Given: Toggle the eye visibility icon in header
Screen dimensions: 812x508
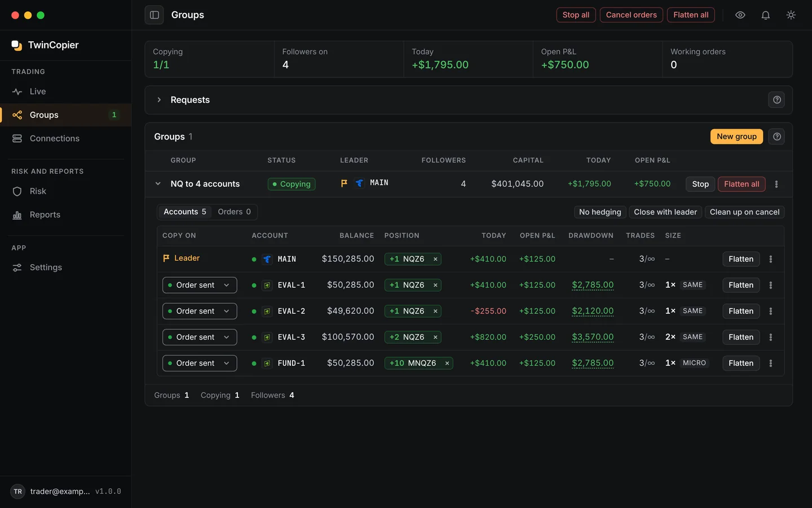Looking at the screenshot, I should tap(740, 15).
